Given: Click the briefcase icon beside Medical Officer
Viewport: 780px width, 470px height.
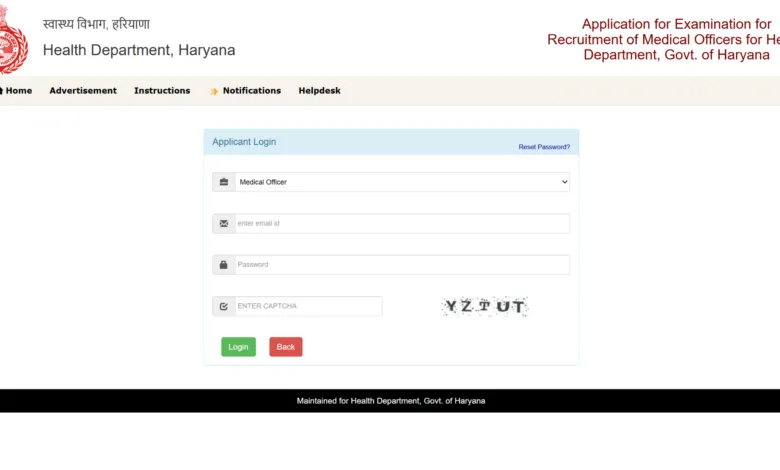Looking at the screenshot, I should (x=224, y=182).
